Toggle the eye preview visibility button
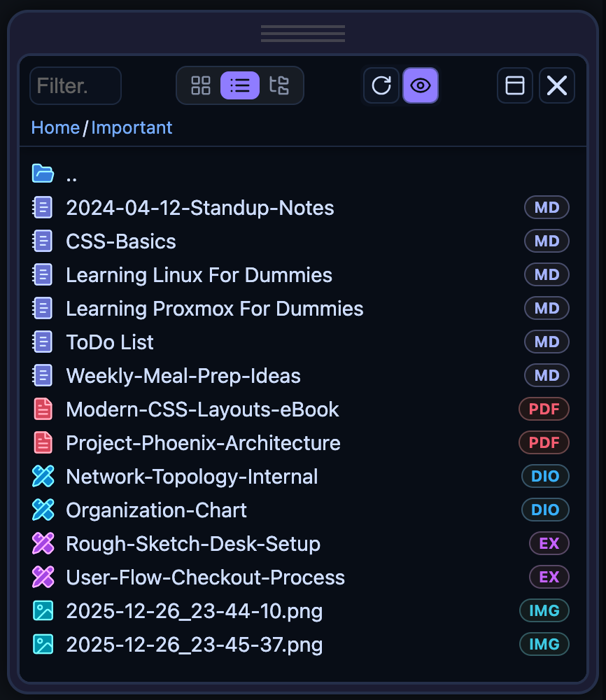The height and width of the screenshot is (700, 606). tap(421, 85)
